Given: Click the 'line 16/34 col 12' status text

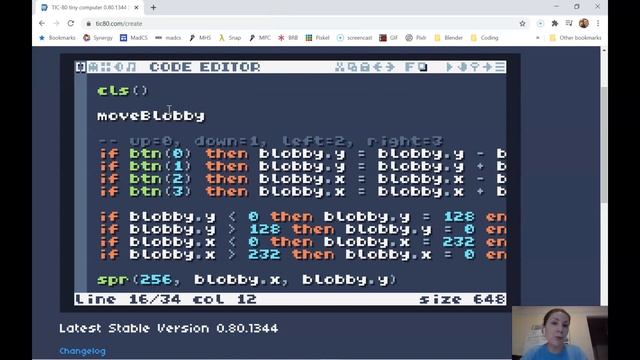Looking at the screenshot, I should pos(166,299).
